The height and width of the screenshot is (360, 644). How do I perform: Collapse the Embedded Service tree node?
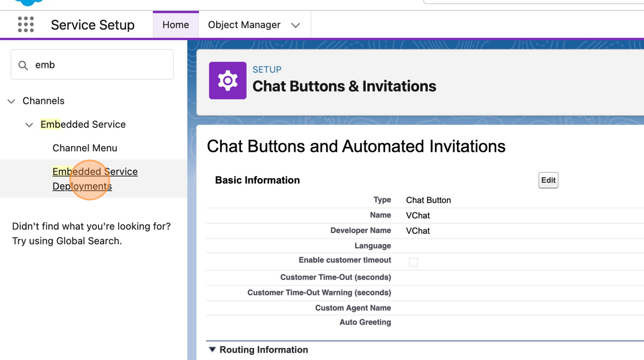(x=29, y=125)
